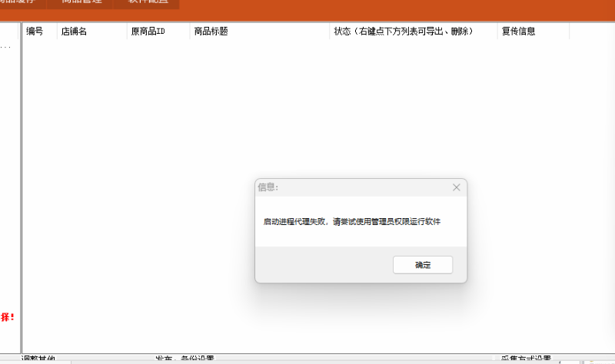Image resolution: width=615 pixels, height=364 pixels.
Task: Open the 发布·备份设置 section at the bottom
Action: click(x=184, y=359)
